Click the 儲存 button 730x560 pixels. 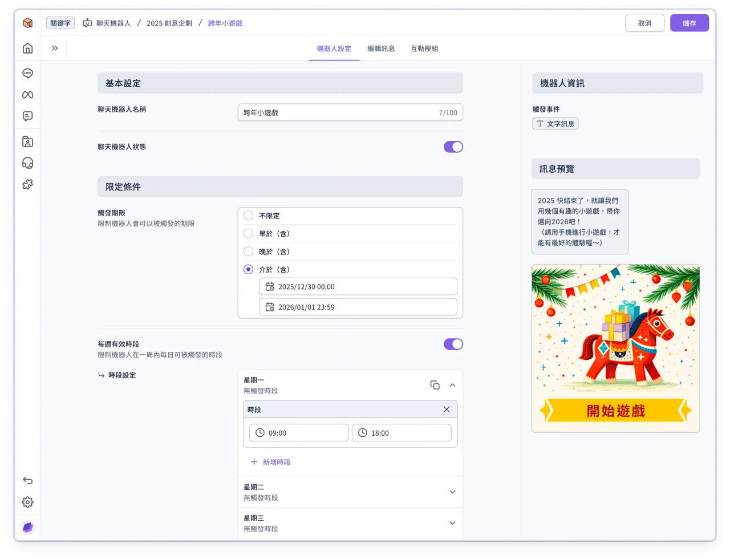point(690,23)
